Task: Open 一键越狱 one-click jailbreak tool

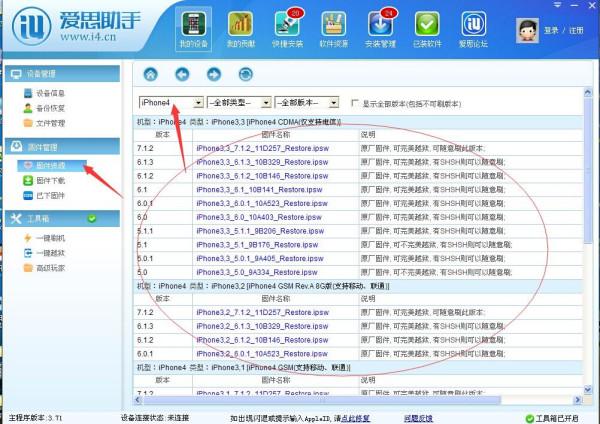Action: (44, 253)
